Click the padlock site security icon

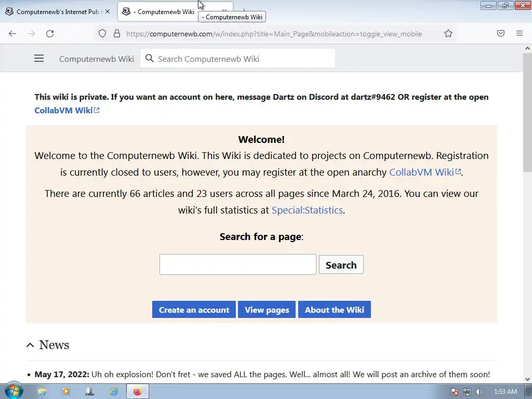[x=117, y=33]
